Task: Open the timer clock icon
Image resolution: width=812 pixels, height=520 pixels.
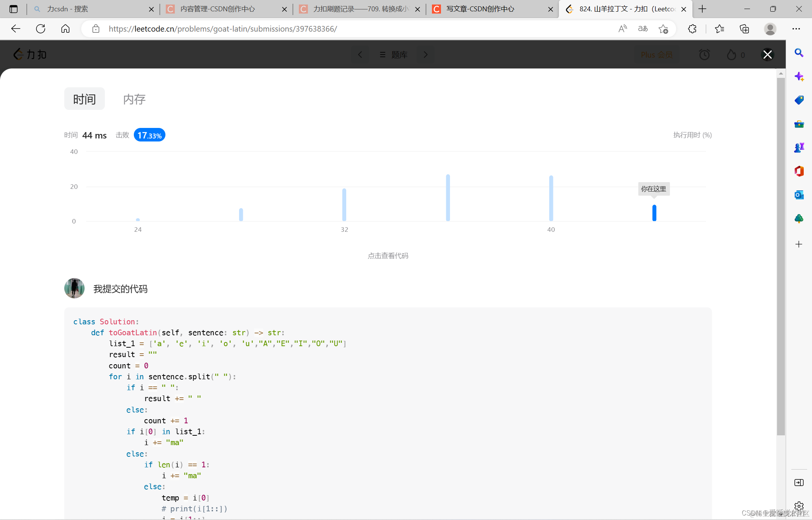Action: tap(704, 55)
